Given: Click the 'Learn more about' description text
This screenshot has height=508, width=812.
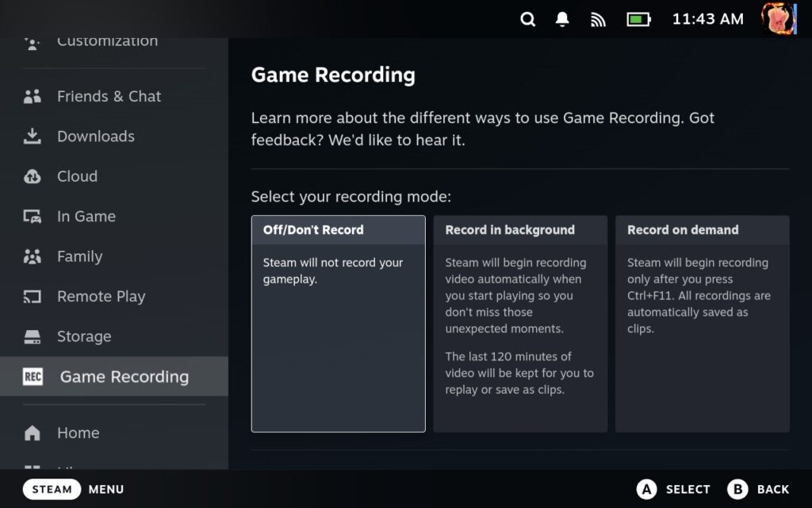Looking at the screenshot, I should tap(483, 129).
